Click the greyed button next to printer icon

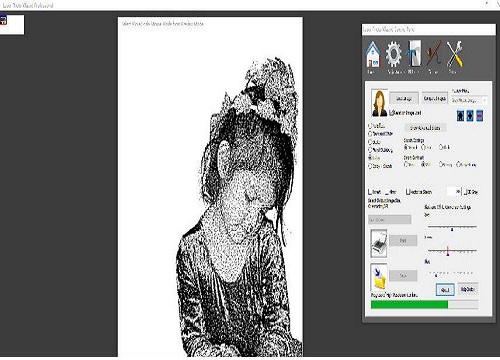[403, 240]
